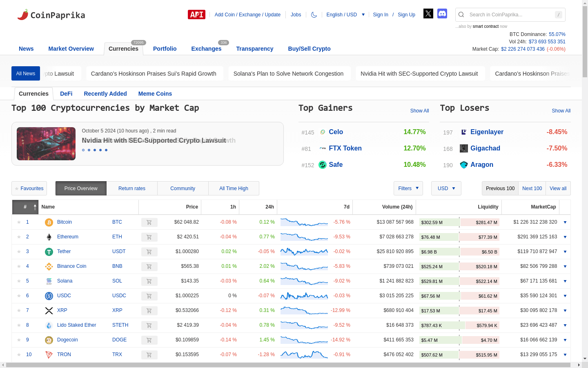Favourite Solana with its star

click(x=19, y=281)
